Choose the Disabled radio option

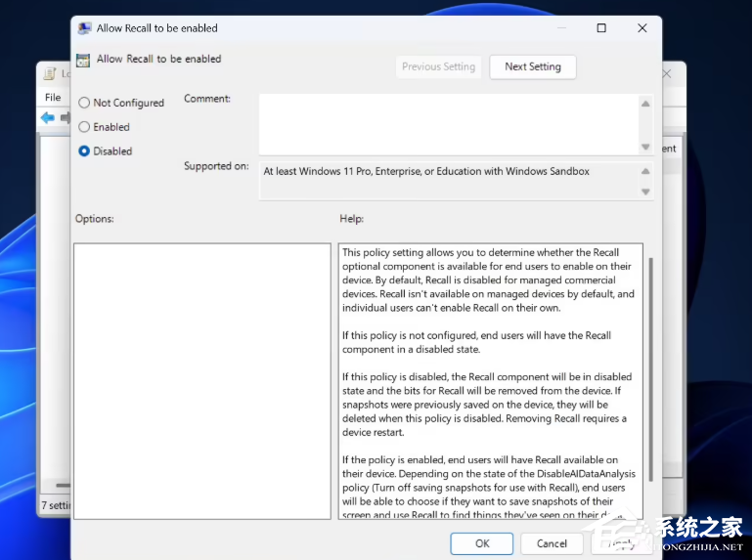[84, 151]
